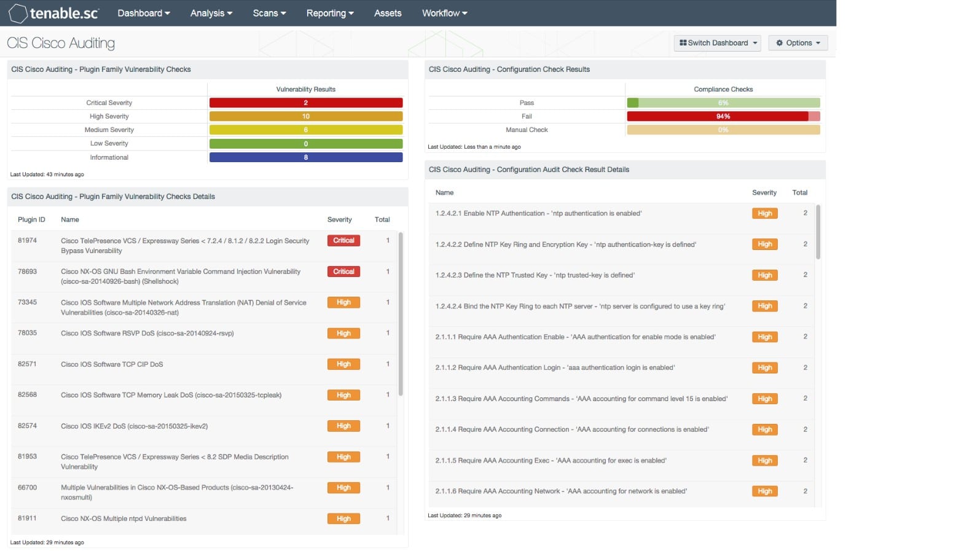
Task: Open plugin 81974 TelePresence VCS row
Action: pos(203,246)
